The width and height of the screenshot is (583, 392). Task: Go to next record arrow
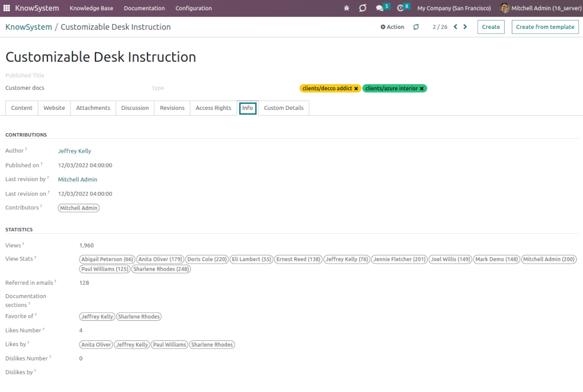[x=465, y=27]
